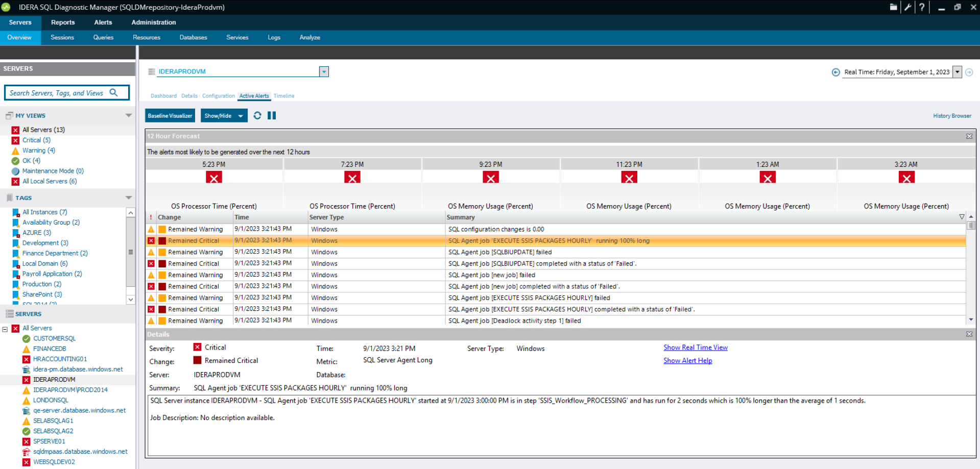Image resolution: width=980 pixels, height=469 pixels.
Task: Select SPSERVE01 server in tree
Action: (x=49, y=441)
